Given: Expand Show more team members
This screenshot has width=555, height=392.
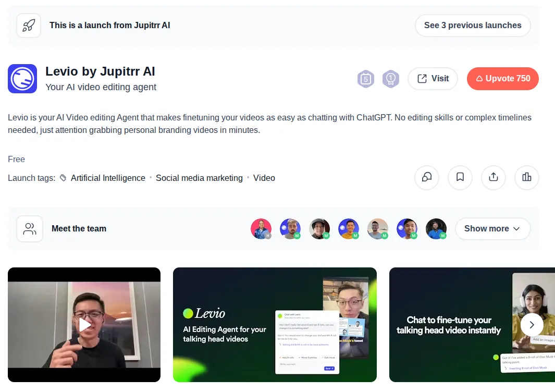Looking at the screenshot, I should [492, 228].
